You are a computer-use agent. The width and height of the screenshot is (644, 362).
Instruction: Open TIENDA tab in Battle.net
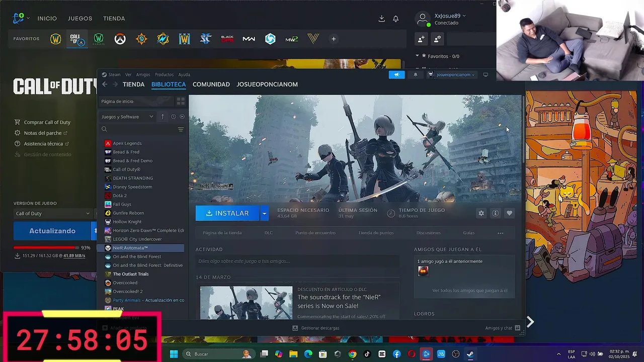coord(114,19)
